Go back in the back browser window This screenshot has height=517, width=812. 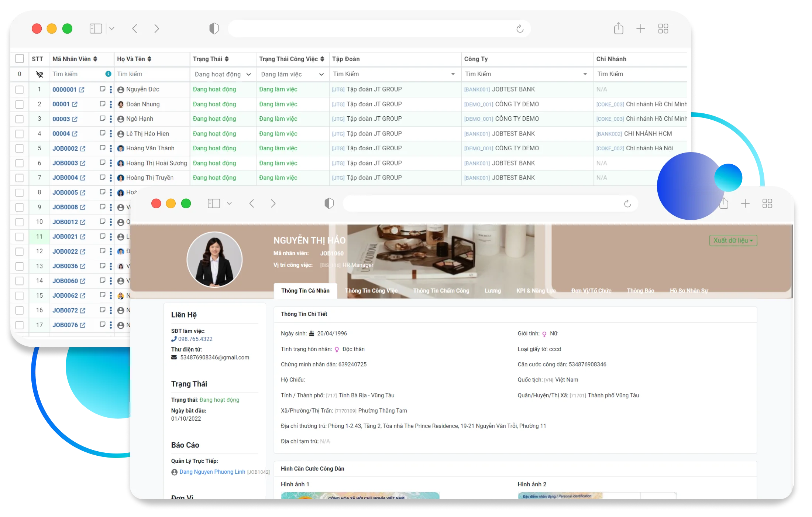click(135, 28)
